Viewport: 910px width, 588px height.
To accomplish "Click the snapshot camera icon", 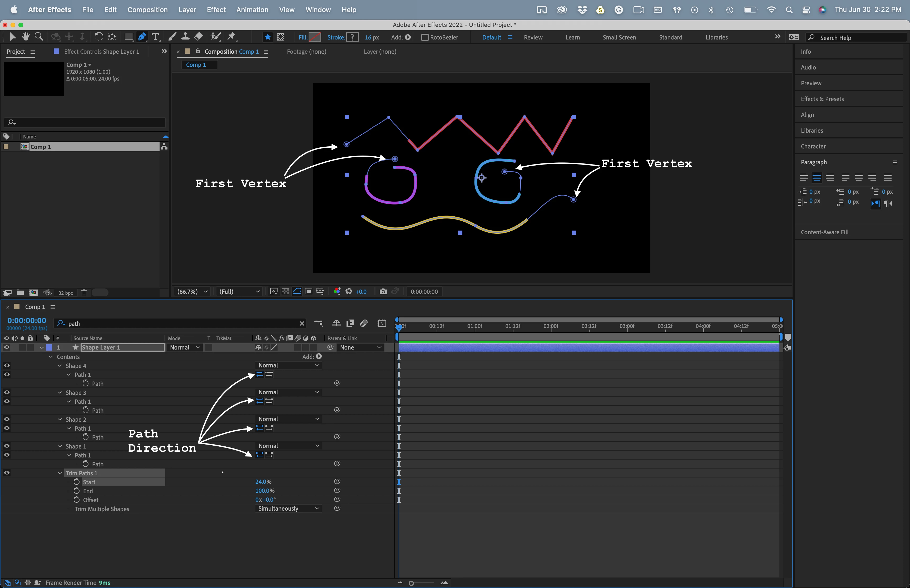I will [383, 292].
